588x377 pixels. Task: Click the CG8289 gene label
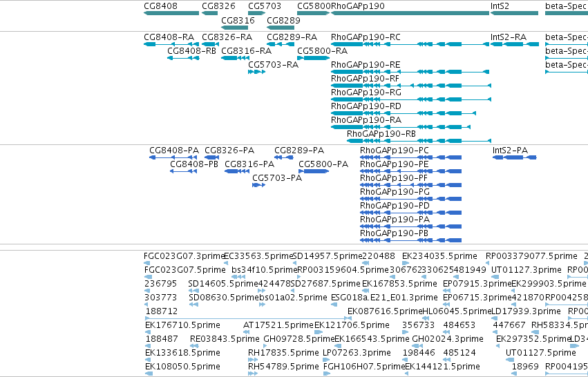coord(283,20)
